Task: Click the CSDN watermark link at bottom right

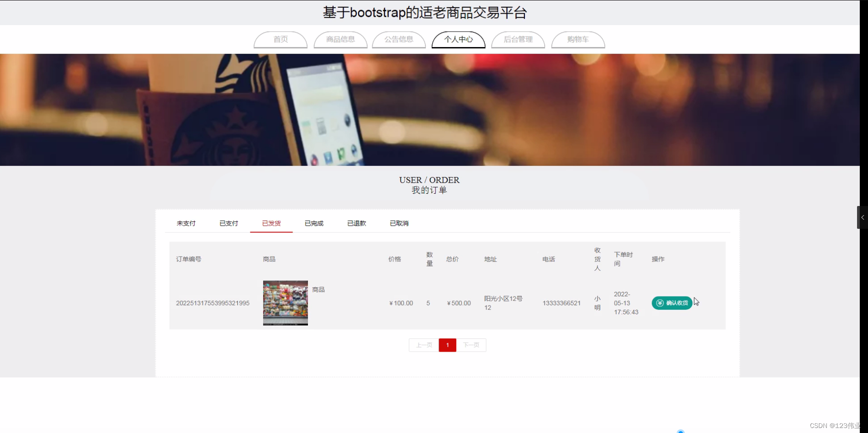Action: pos(834,426)
